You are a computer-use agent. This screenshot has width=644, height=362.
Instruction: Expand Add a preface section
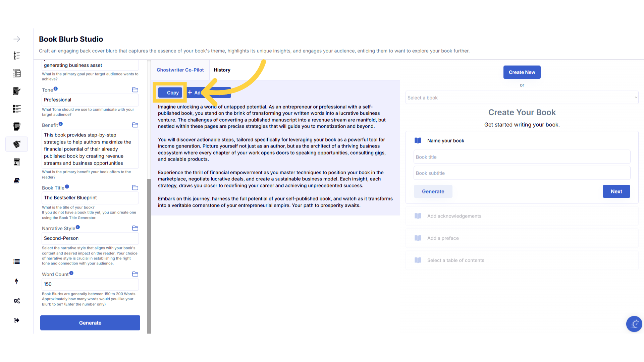[x=443, y=238]
